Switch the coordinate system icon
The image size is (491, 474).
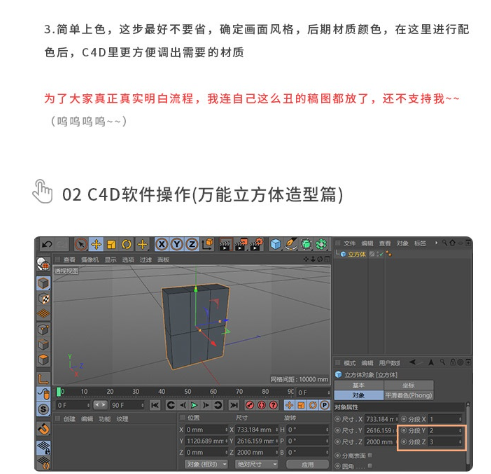click(207, 244)
